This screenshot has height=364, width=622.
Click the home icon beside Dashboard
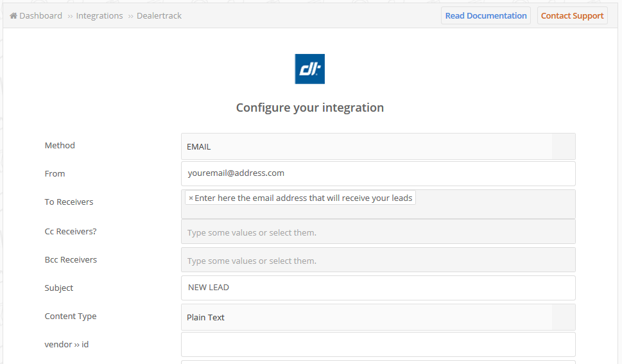click(x=13, y=16)
